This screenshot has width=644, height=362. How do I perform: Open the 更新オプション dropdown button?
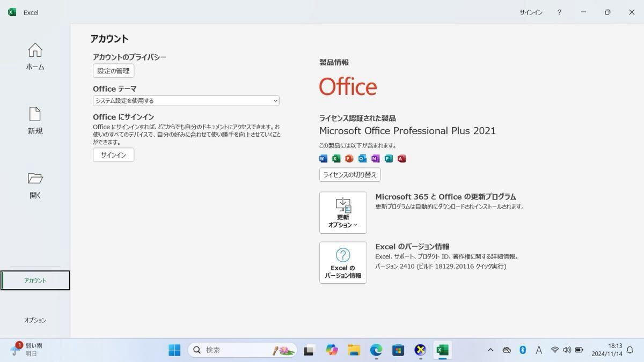pos(343,212)
